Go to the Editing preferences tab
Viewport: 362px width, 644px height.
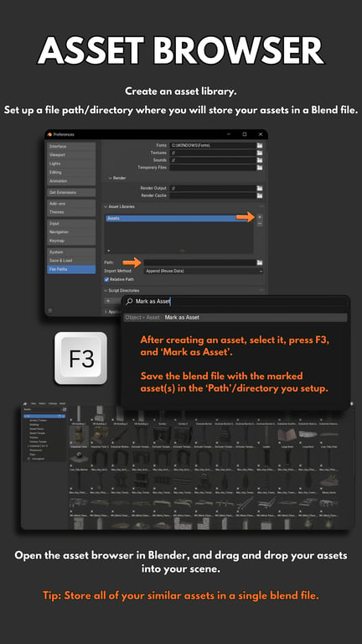coord(71,172)
